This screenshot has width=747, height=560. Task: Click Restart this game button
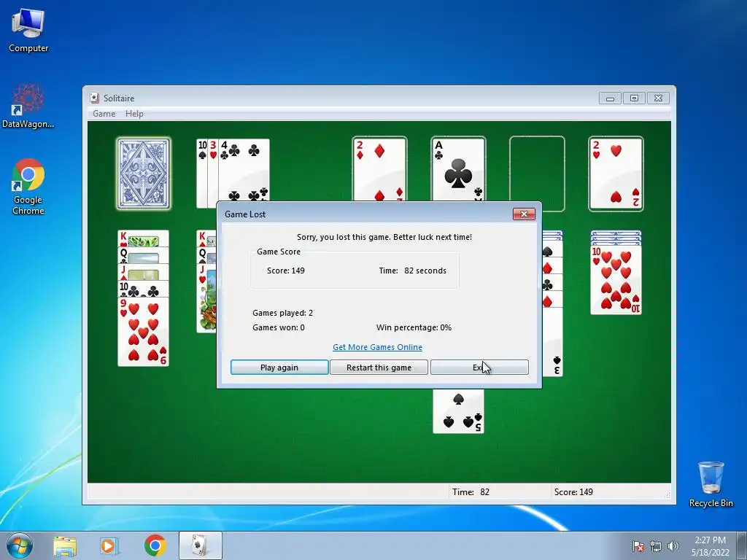pos(379,367)
